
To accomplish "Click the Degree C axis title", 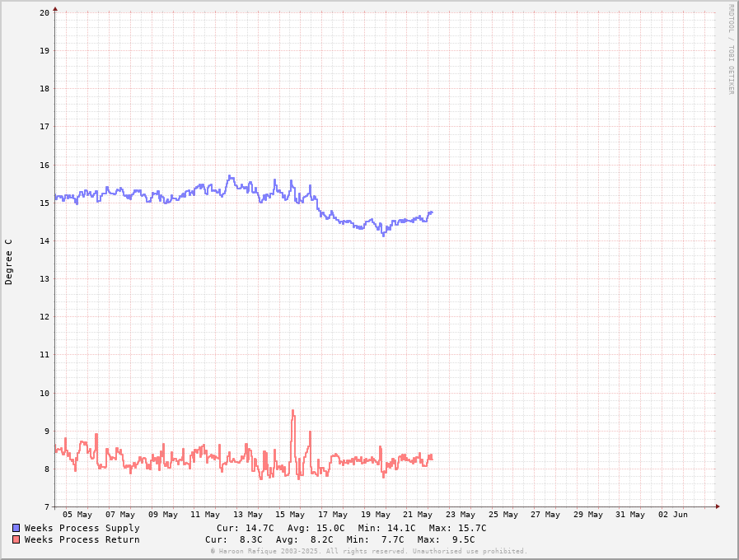I will pyautogui.click(x=9, y=261).
